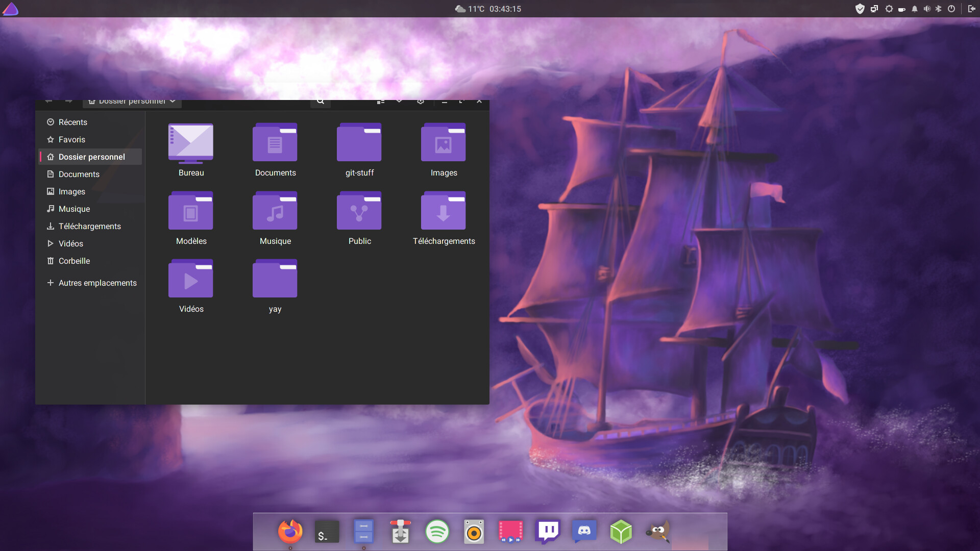Go to Images in the sidebar

(90, 191)
